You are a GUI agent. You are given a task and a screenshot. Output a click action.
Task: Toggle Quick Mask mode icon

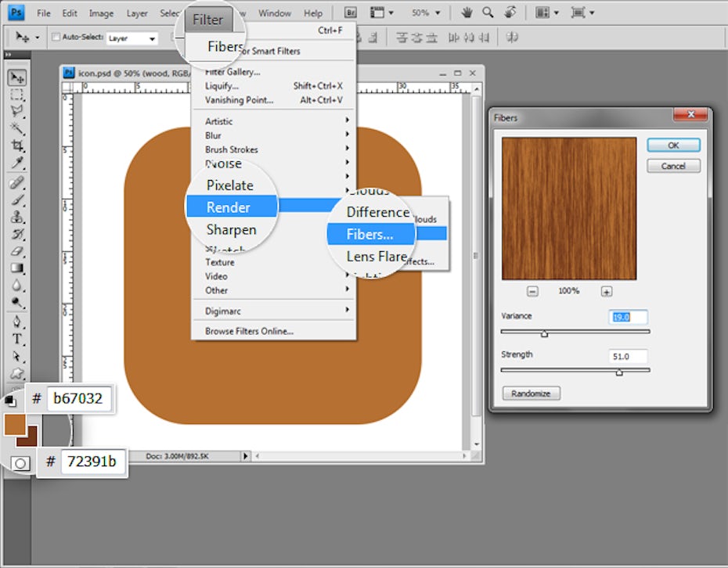[21, 463]
